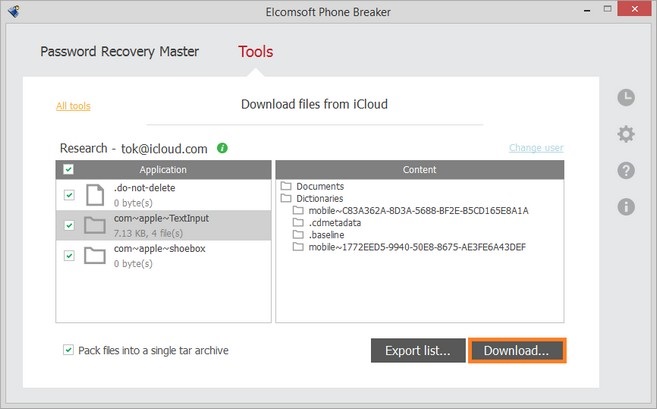Open the history clock icon
The image size is (657, 409).
[x=626, y=97]
